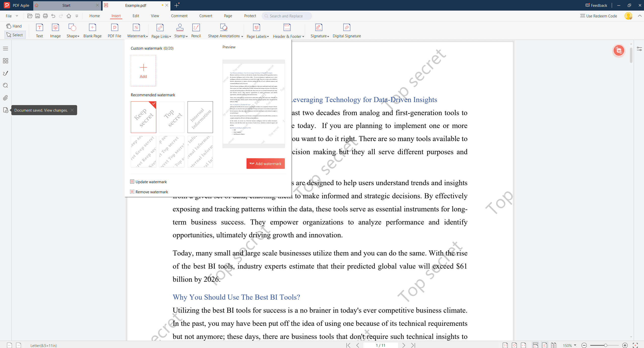
Task: Select the Internal Information watermark
Action: point(200,117)
